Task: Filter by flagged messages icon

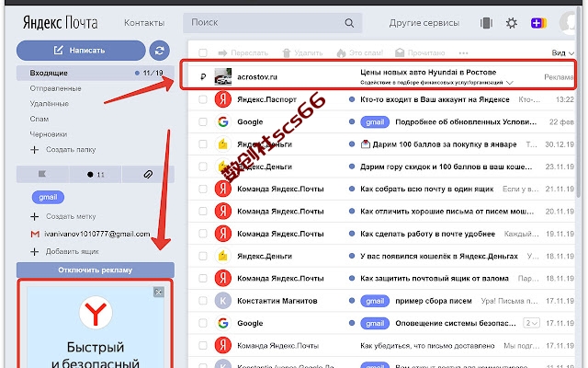Action: click(x=42, y=174)
